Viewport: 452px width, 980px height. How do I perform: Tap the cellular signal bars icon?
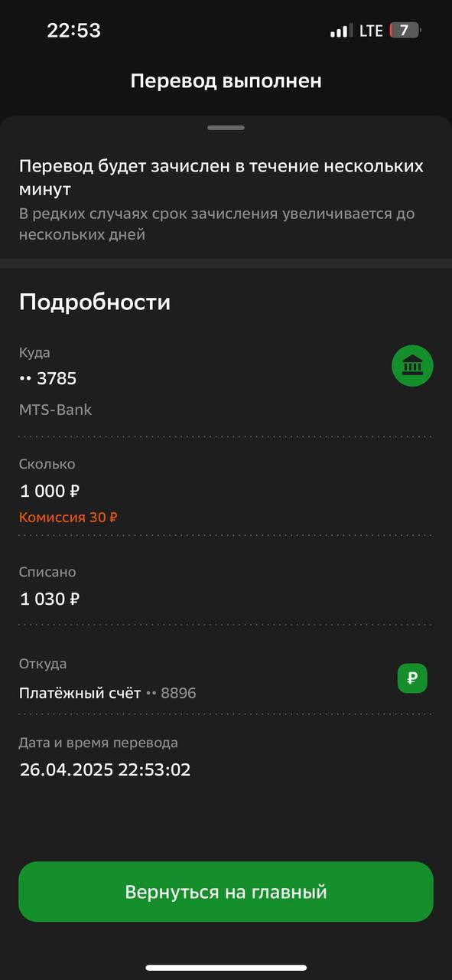pos(342,31)
